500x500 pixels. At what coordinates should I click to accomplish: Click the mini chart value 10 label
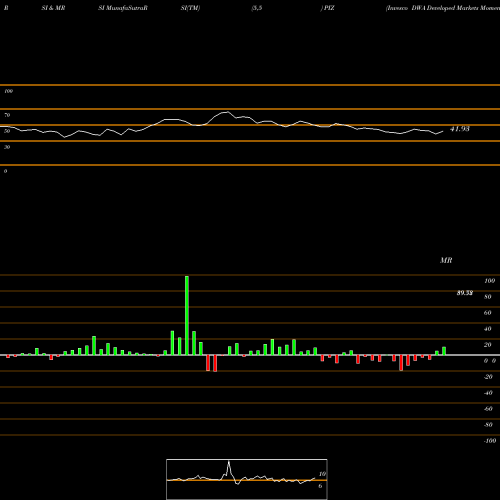pyautogui.click(x=322, y=474)
